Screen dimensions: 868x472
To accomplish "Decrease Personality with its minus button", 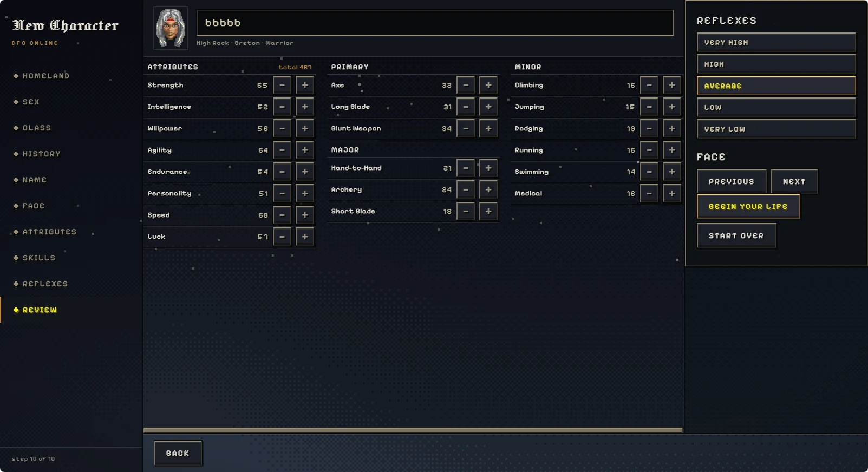I will click(282, 193).
